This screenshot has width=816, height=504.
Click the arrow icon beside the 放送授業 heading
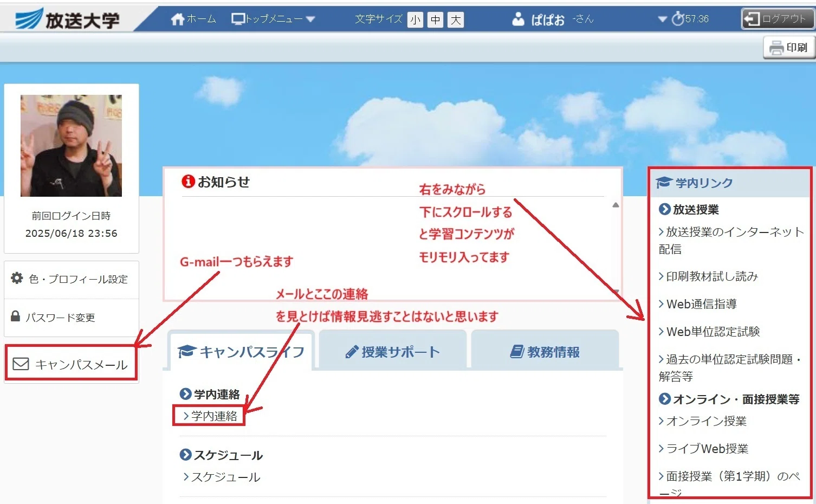(665, 209)
